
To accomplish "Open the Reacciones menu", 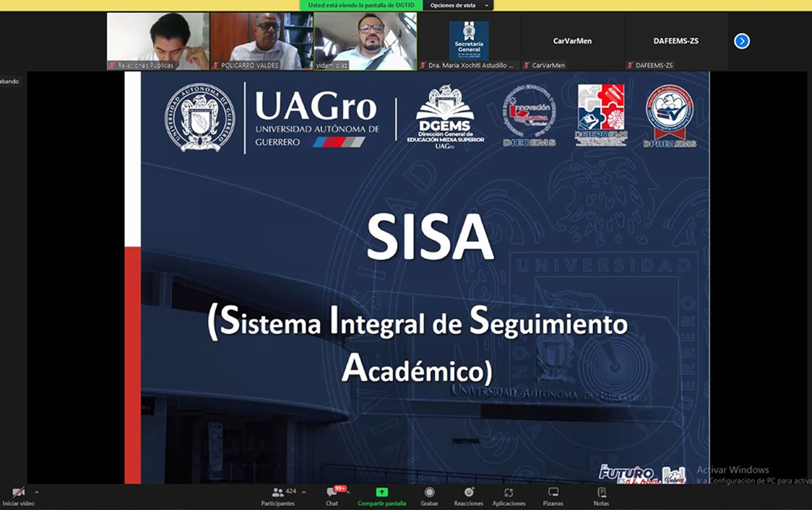I will [469, 497].
